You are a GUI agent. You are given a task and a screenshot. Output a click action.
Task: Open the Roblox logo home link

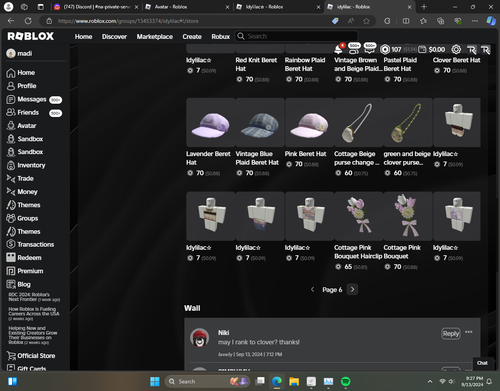point(31,36)
